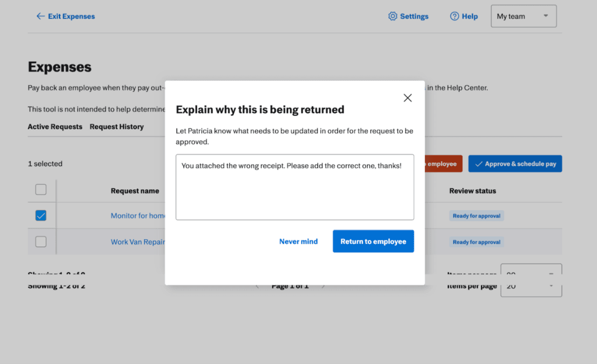The height and width of the screenshot is (364, 597).
Task: Click the back arrow beside Exit Expenses
Action: point(40,16)
